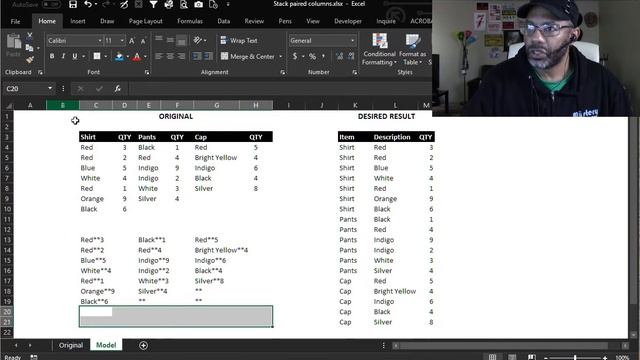Click the Paste button

(x=13, y=45)
